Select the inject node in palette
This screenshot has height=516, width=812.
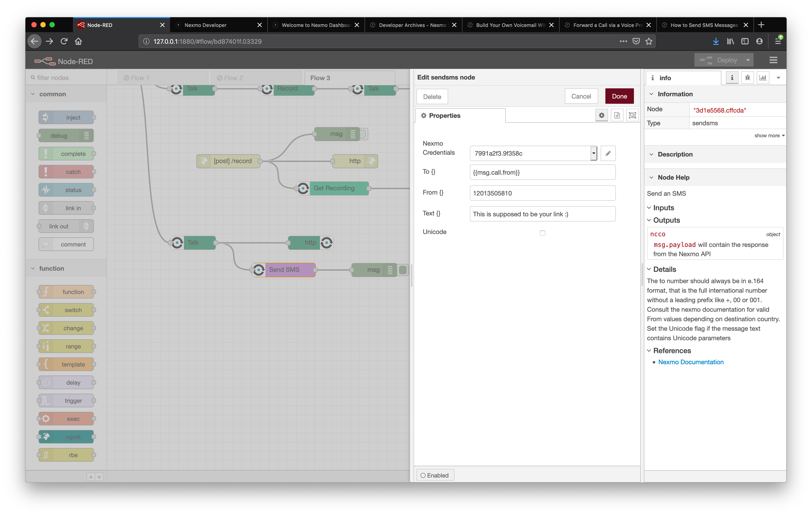click(x=66, y=117)
